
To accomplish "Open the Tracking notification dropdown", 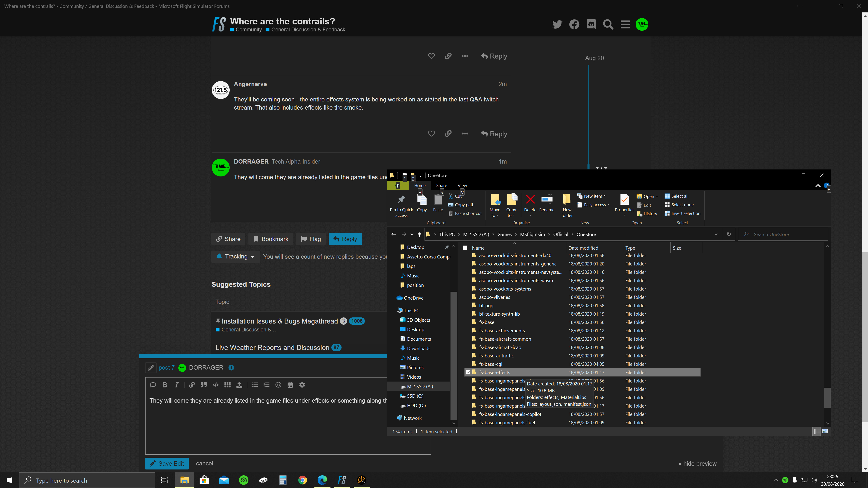I will pos(236,257).
